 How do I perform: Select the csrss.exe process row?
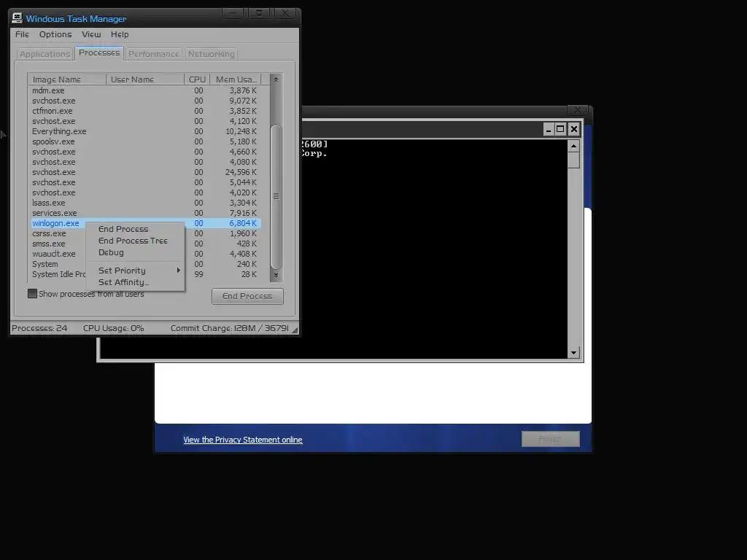144,233
